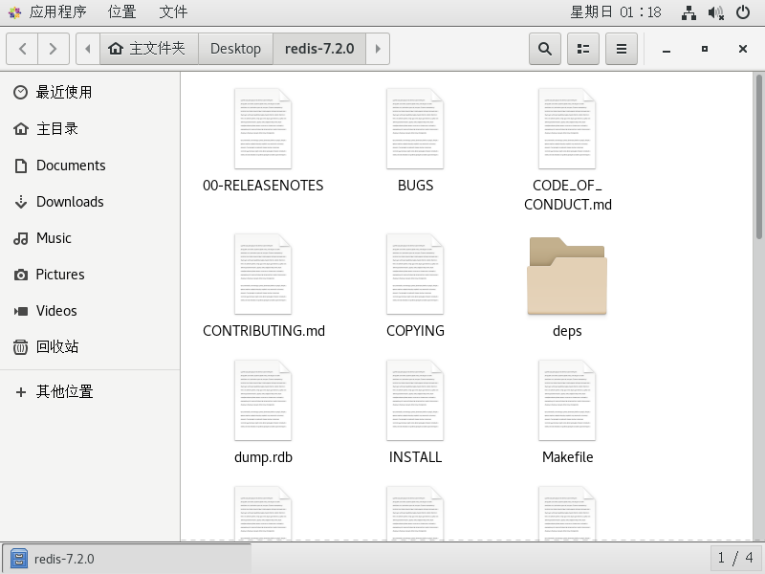Screen dimensions: 765x574
Task: Click the home icon beside 主目录
Action: [20, 129]
